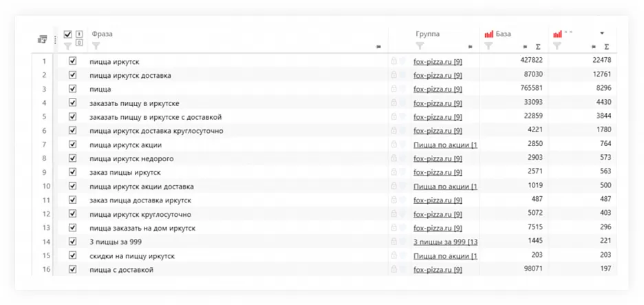Open the checkbox column filter funnel
Image resolution: width=644 pixels, height=305 pixels.
pyautogui.click(x=67, y=46)
